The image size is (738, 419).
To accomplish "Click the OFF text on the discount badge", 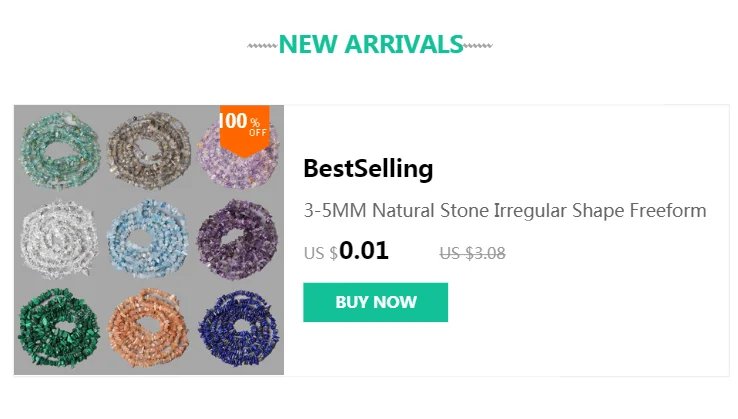I will pyautogui.click(x=258, y=132).
